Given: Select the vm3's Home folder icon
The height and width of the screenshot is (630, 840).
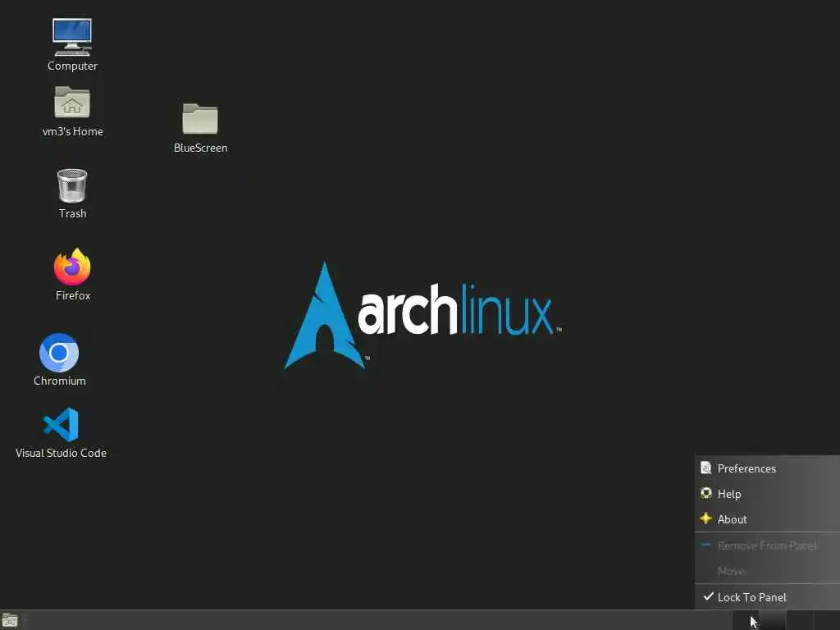Looking at the screenshot, I should pyautogui.click(x=72, y=112).
